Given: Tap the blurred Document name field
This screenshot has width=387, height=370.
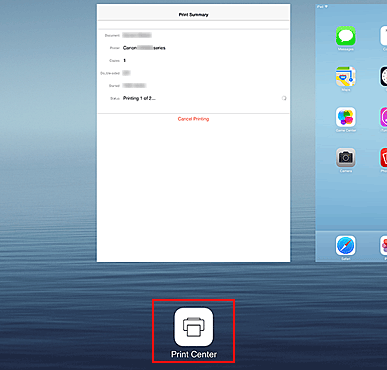Looking at the screenshot, I should (137, 35).
